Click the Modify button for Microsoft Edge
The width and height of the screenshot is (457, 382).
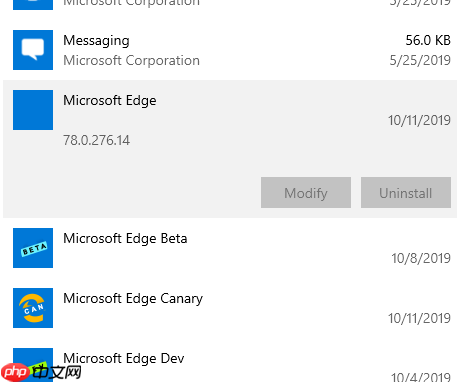coord(306,193)
